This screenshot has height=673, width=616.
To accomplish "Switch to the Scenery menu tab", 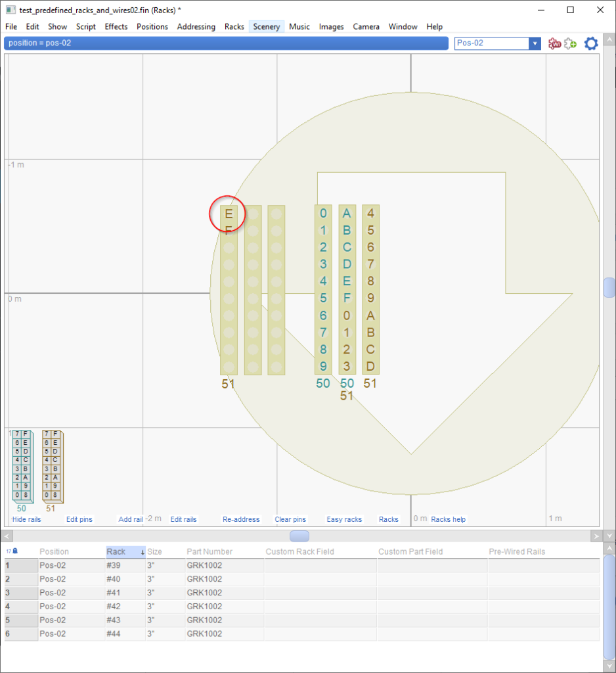I will [x=266, y=27].
